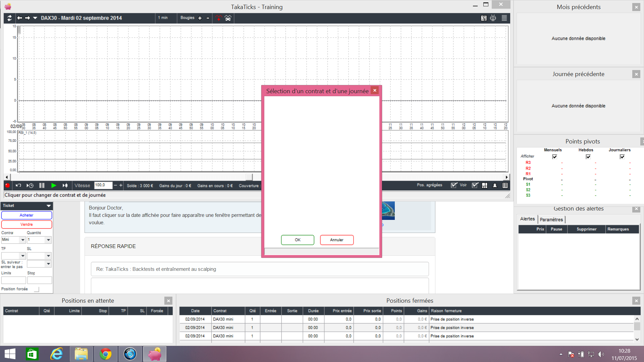Open the Contrat Mini dropdown
Image resolution: width=644 pixels, height=362 pixels.
(23, 240)
